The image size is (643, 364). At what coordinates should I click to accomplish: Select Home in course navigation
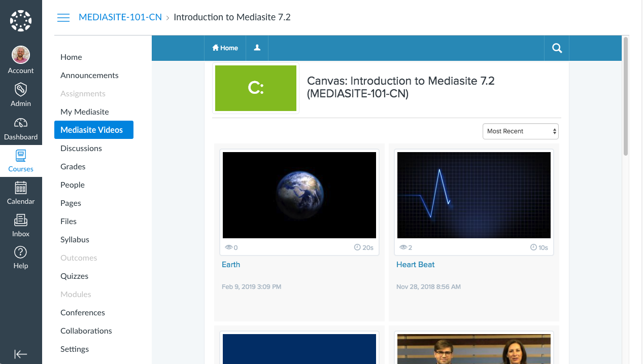tap(71, 57)
